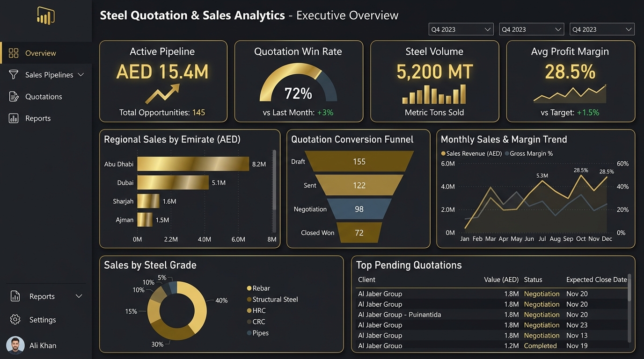The width and height of the screenshot is (644, 359).
Task: Sort by the Client column header
Action: tap(367, 280)
